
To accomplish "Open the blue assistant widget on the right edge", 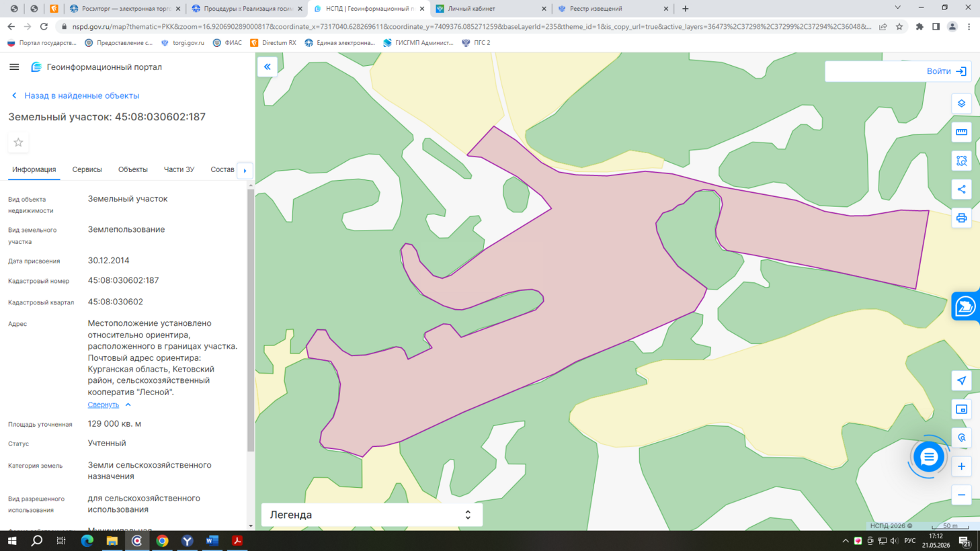I will click(966, 306).
